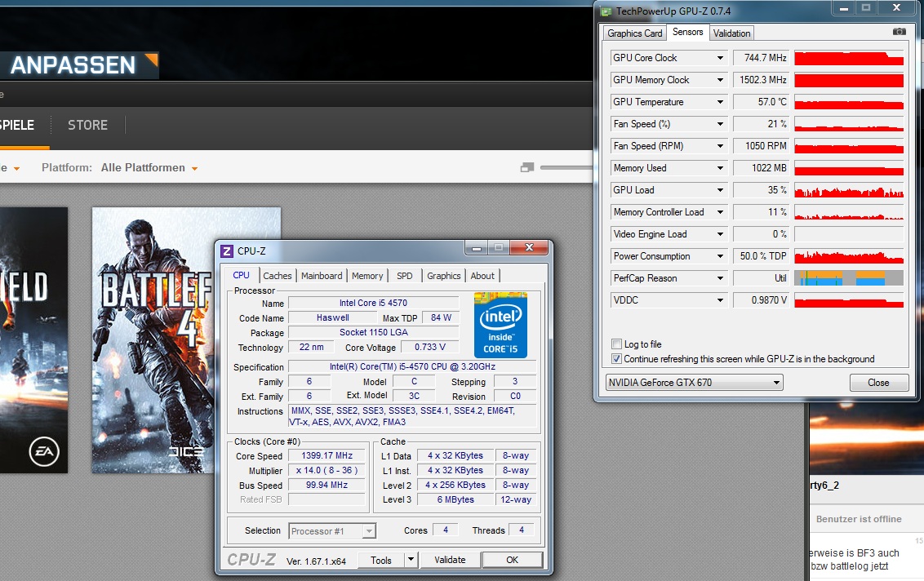Open the VDDC sensor dropdown
Viewport: 924px width, 581px height.
click(x=720, y=300)
